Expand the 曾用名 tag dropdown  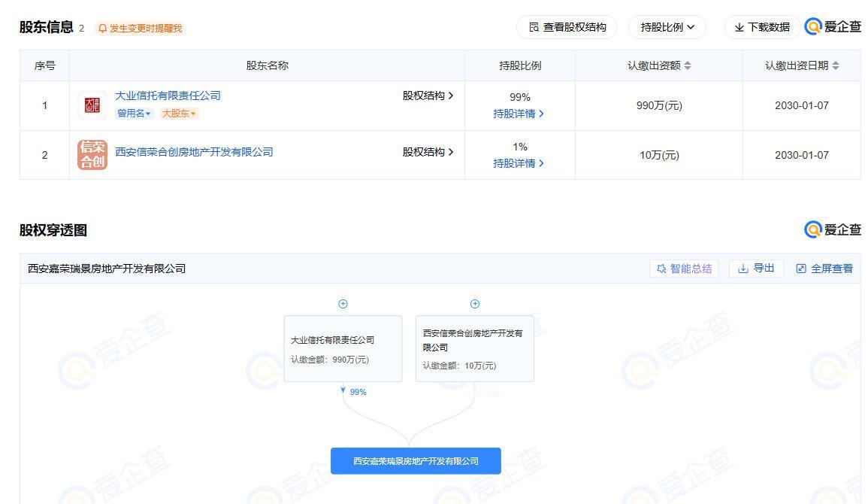pyautogui.click(x=134, y=114)
